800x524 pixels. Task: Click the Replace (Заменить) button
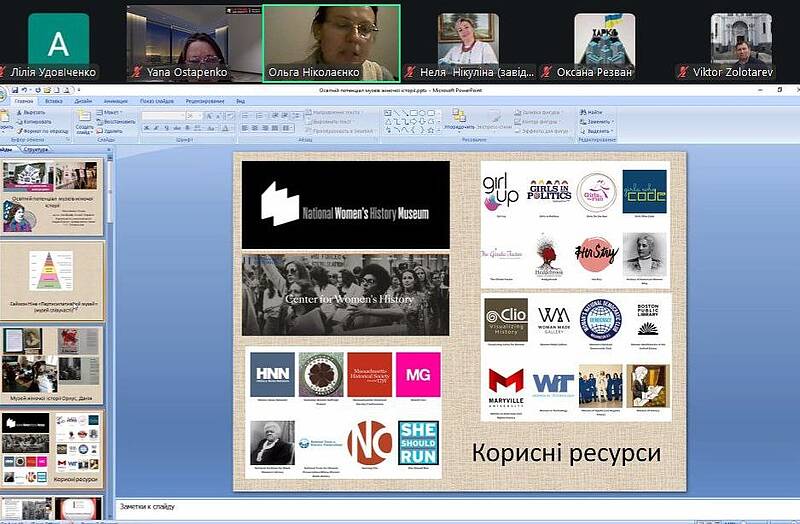coord(597,120)
